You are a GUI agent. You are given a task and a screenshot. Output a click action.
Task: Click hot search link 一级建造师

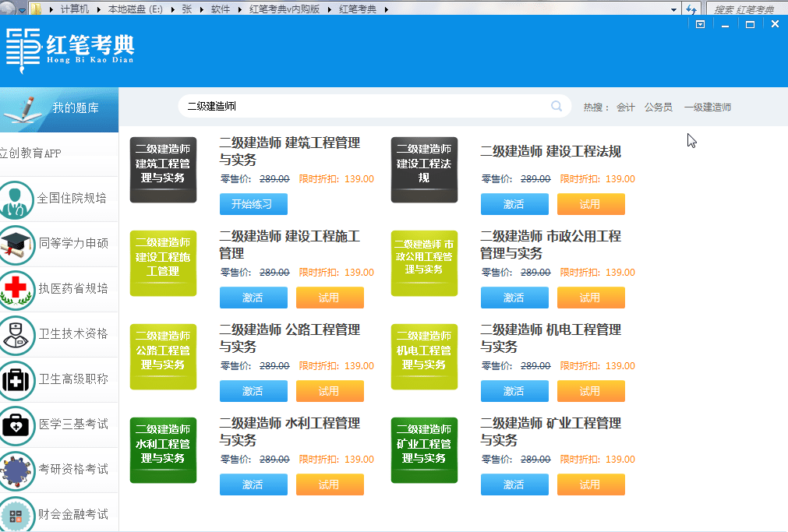pos(708,107)
